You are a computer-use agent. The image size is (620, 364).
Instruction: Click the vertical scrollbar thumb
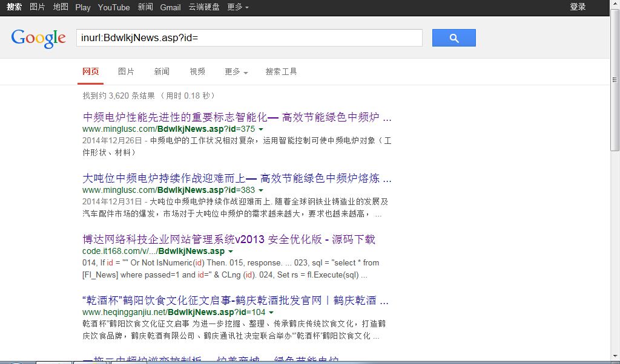(x=615, y=80)
